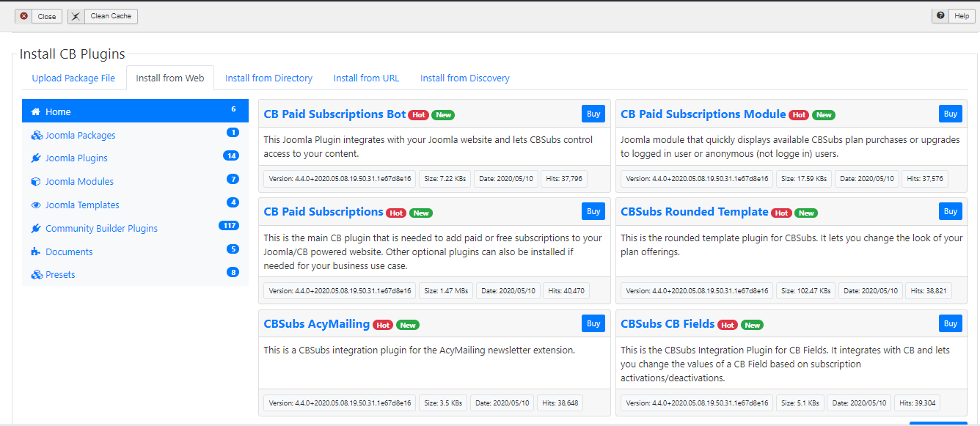The image size is (980, 426).
Task: Buy the CB Paid Subscriptions plugin
Action: coord(593,211)
